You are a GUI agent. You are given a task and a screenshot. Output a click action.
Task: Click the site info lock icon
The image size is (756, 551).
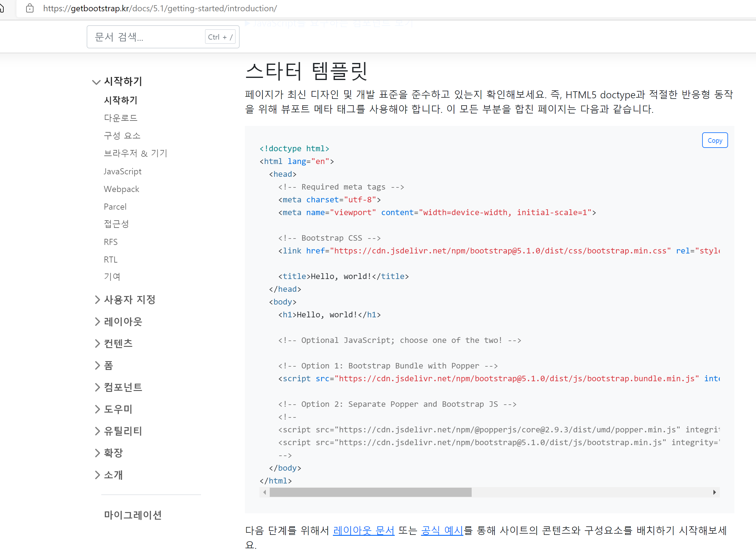[30, 8]
